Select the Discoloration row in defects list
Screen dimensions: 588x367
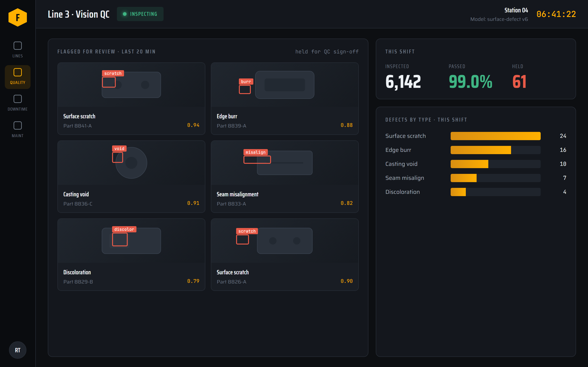point(475,192)
